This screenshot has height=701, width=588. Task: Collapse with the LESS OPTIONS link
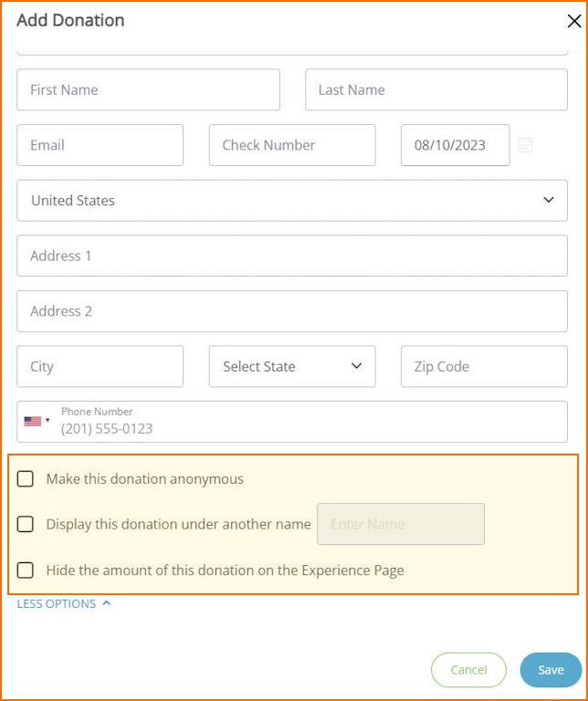(x=64, y=603)
